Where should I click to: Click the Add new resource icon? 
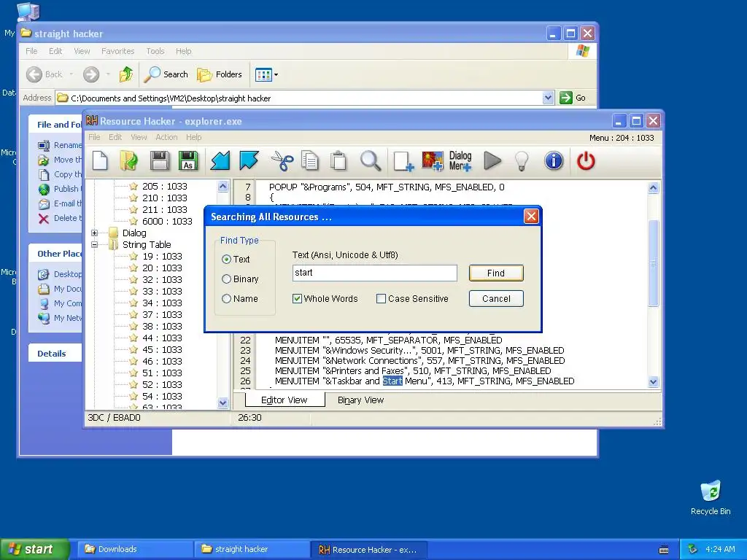click(x=403, y=161)
